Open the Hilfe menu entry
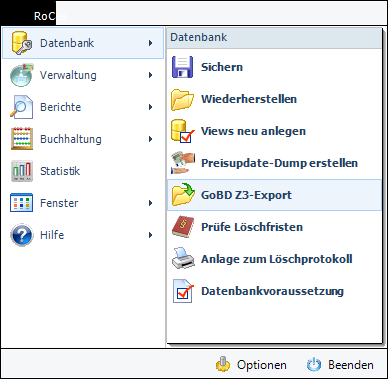Image resolution: width=388 pixels, height=379 pixels. [83, 235]
